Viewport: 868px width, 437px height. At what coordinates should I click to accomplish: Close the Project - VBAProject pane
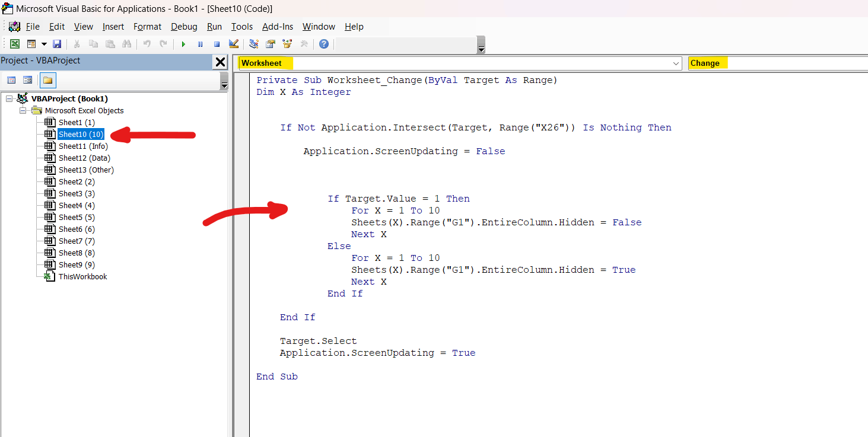click(x=220, y=62)
